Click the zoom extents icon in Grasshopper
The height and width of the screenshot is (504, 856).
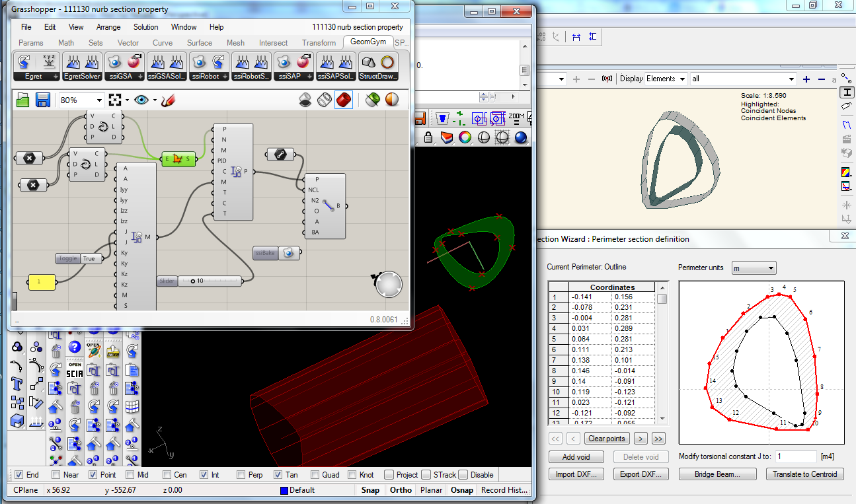tap(116, 100)
